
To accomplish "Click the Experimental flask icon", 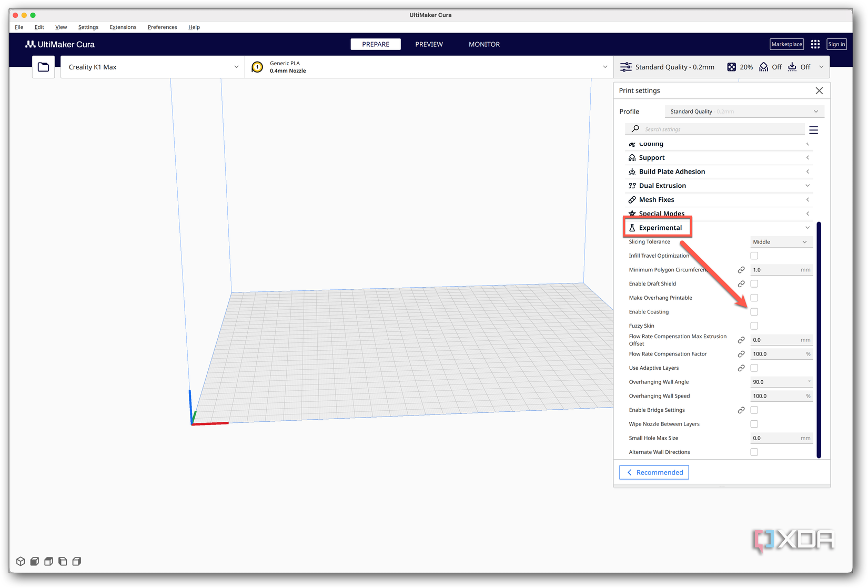I will point(632,227).
